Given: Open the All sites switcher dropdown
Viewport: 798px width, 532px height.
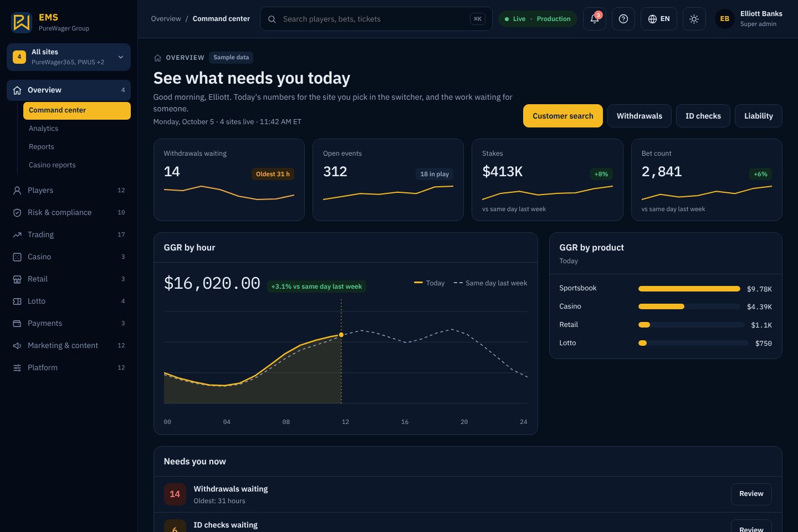Looking at the screenshot, I should [x=69, y=57].
